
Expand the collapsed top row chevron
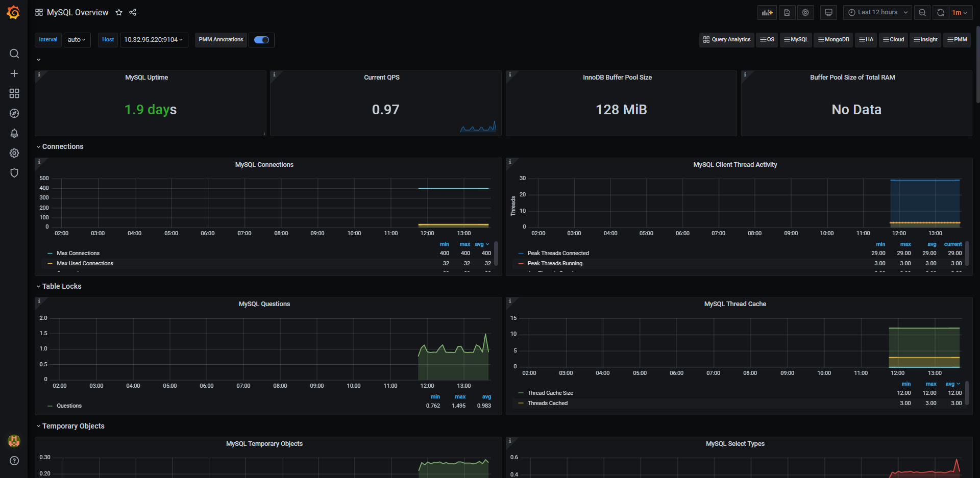[x=38, y=60]
